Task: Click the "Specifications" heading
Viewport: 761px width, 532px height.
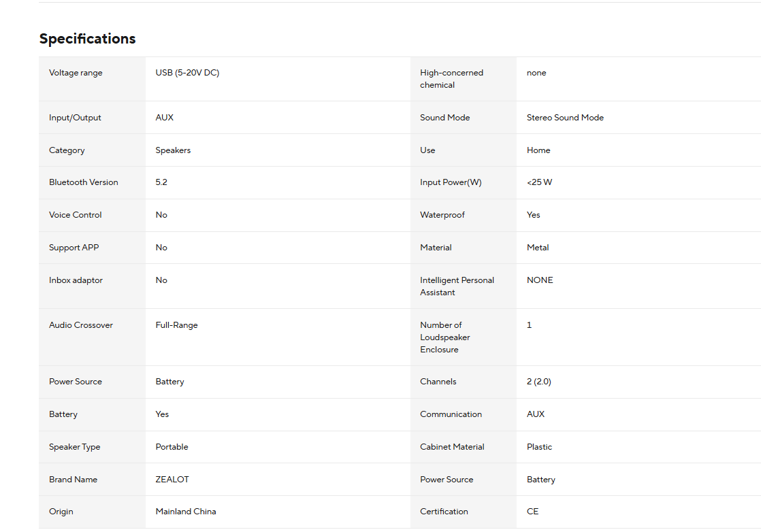Action: click(x=87, y=39)
